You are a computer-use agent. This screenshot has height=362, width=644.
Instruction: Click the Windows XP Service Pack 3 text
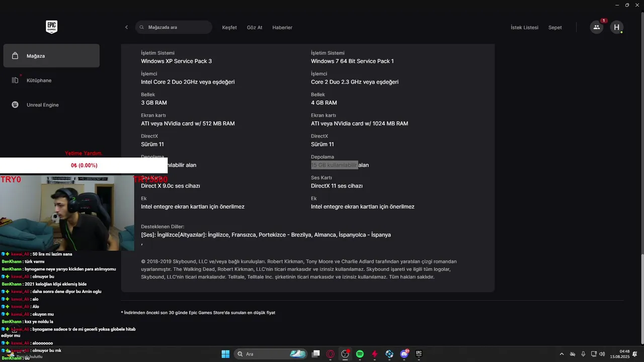[x=176, y=61]
